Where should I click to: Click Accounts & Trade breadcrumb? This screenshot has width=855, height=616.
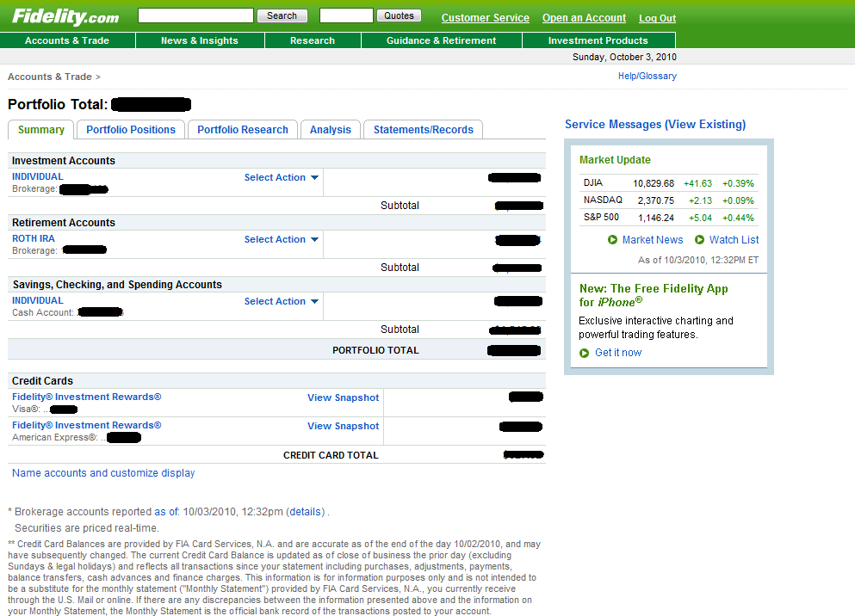click(50, 77)
